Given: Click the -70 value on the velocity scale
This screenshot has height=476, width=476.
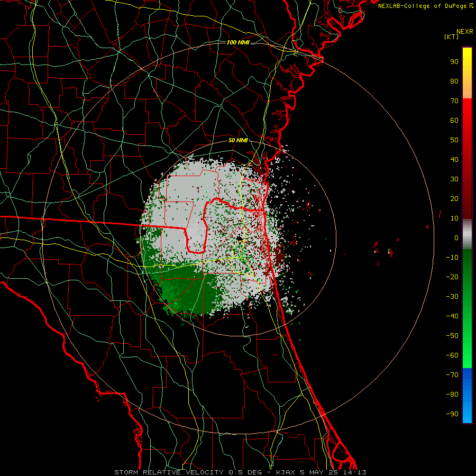Looking at the screenshot, I should tap(452, 375).
